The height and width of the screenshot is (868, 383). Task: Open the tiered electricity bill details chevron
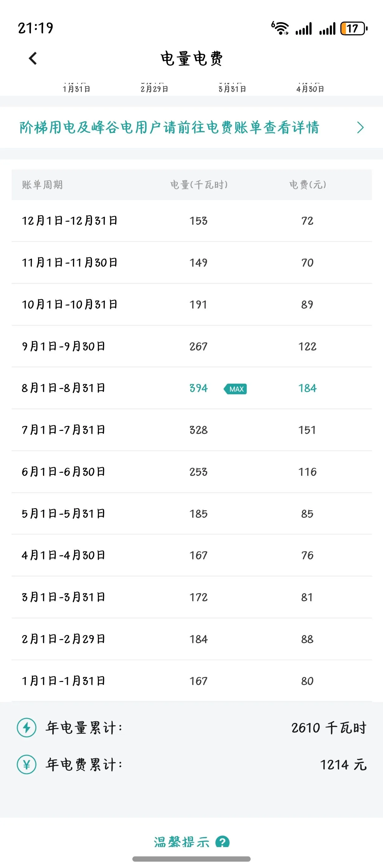360,128
